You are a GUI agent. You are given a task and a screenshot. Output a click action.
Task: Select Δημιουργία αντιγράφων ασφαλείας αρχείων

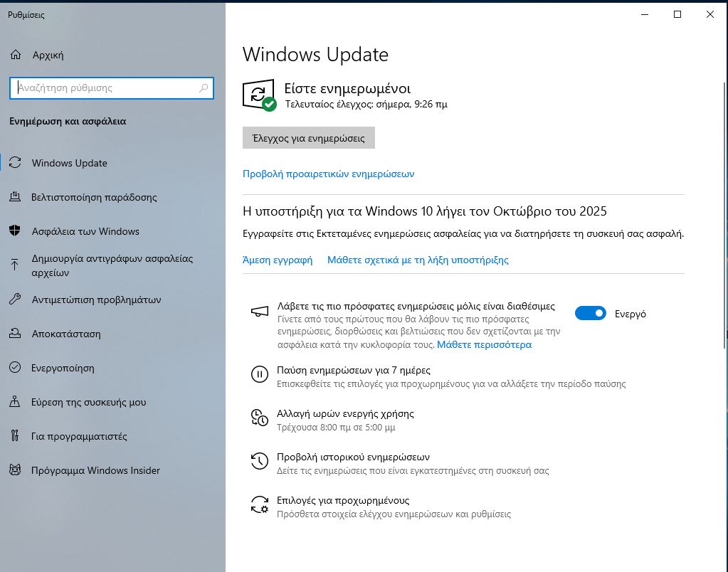[x=113, y=265]
